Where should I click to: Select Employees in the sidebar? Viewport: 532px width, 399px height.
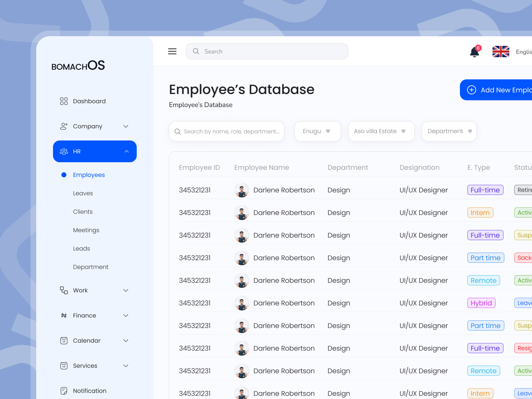89,175
